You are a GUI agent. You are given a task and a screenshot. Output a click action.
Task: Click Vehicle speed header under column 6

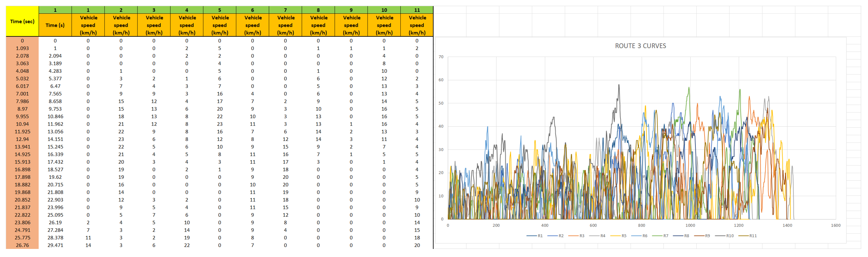[252, 25]
